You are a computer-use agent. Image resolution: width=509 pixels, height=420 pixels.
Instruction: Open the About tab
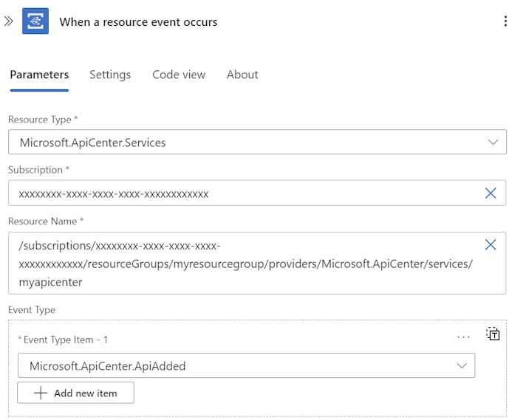(242, 75)
